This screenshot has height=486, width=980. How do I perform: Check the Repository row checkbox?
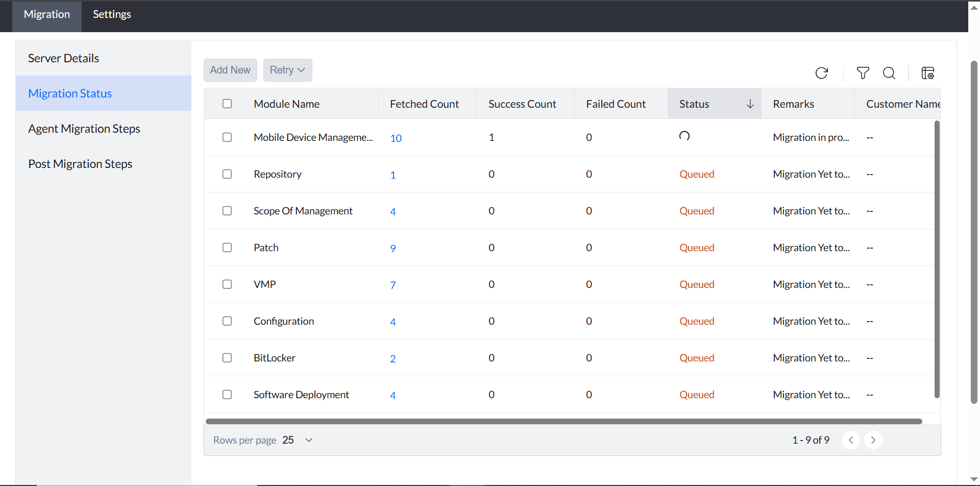[x=227, y=174]
